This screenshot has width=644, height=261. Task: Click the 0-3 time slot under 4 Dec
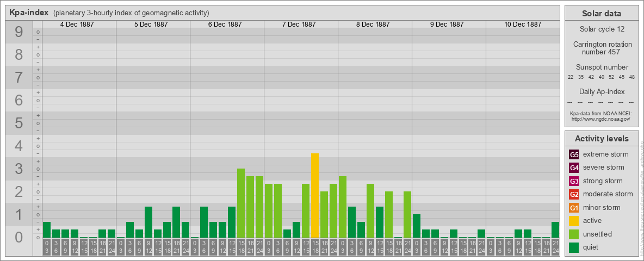47,247
